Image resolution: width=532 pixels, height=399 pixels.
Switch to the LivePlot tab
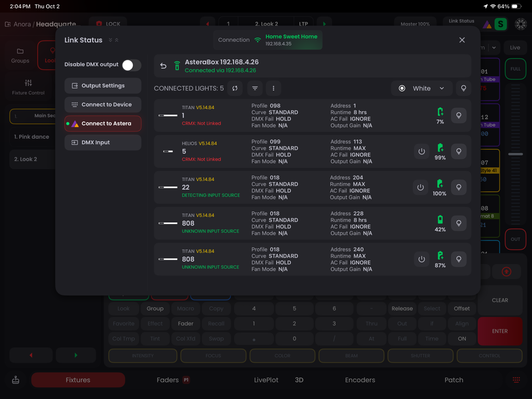265,380
